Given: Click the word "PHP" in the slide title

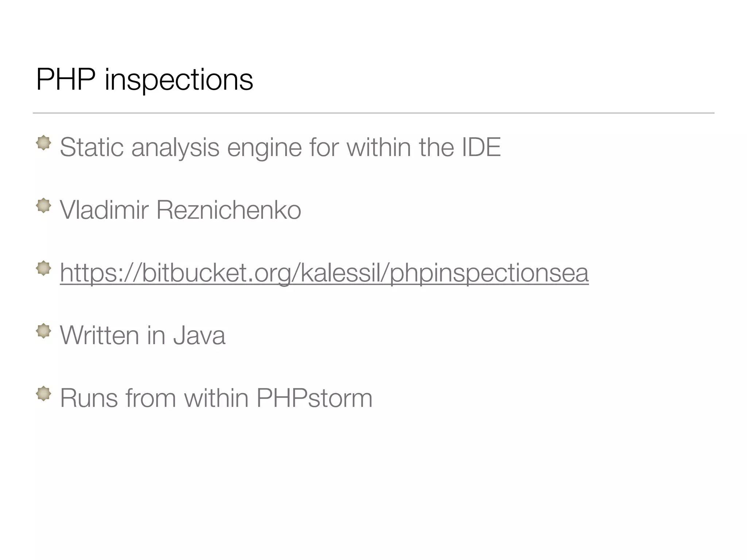Looking at the screenshot, I should coord(66,79).
